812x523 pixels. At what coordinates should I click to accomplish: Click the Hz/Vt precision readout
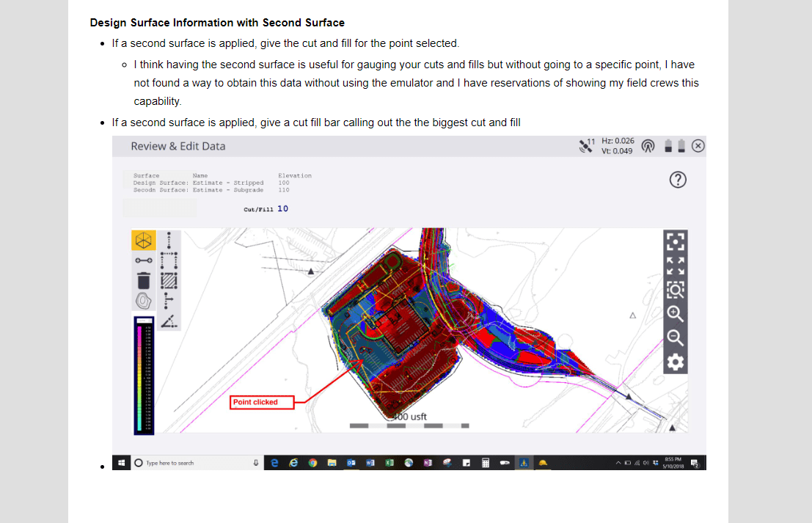[618, 145]
